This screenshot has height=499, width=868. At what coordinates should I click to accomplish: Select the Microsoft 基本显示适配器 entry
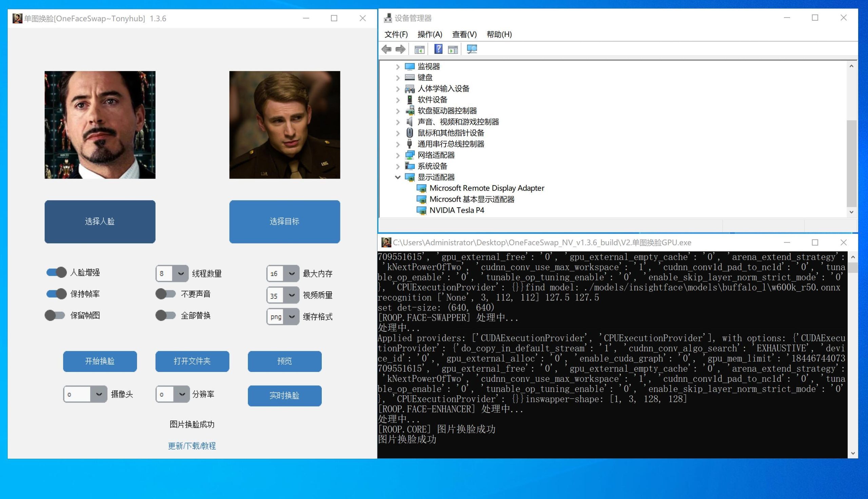tap(472, 199)
